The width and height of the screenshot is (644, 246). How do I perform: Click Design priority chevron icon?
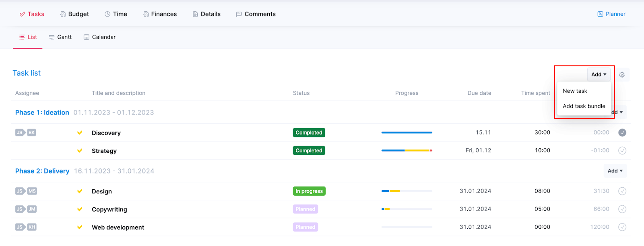[80, 191]
